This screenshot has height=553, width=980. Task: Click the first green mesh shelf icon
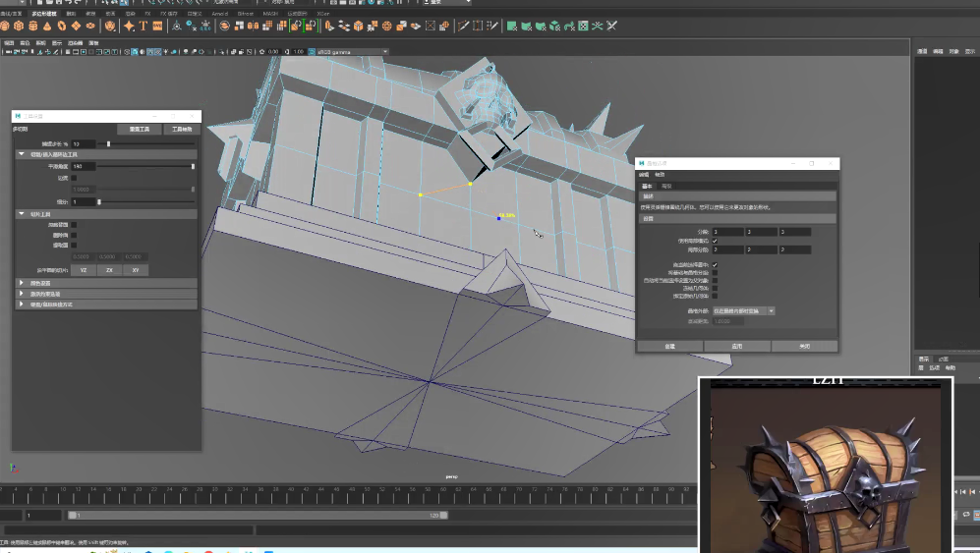[x=512, y=26]
